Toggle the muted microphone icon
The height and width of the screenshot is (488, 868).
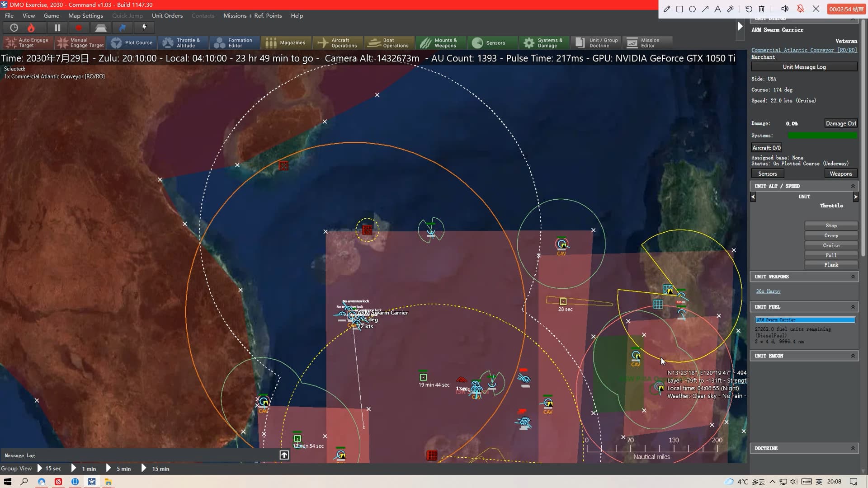click(x=800, y=9)
